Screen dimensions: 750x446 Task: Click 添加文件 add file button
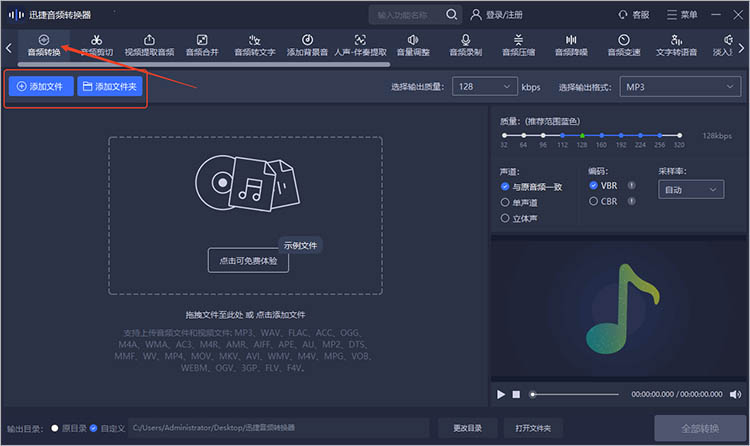click(41, 87)
